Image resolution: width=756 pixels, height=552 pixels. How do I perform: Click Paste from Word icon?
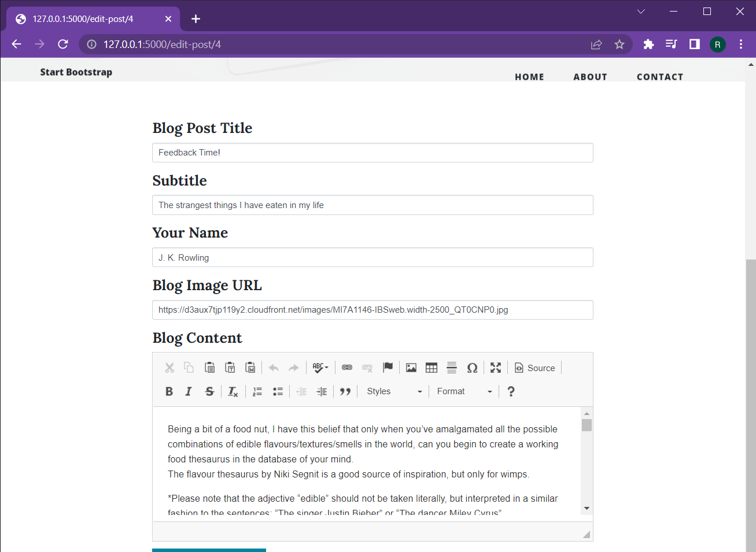250,368
